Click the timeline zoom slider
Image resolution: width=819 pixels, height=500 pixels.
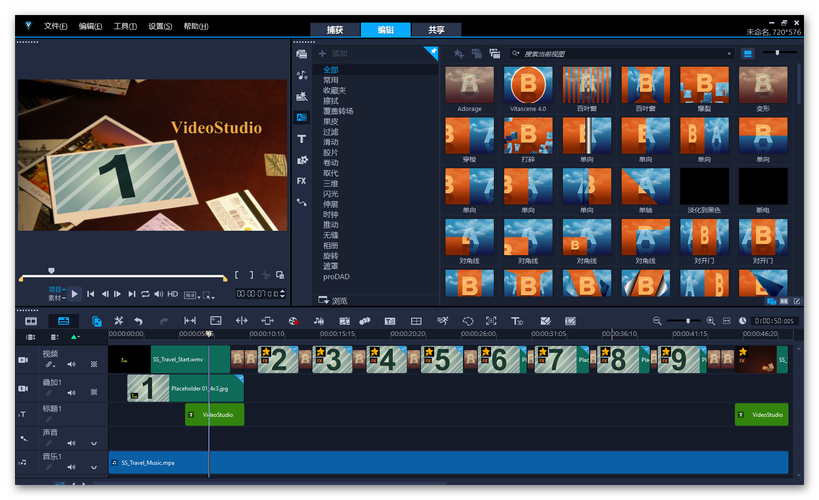coord(684,321)
